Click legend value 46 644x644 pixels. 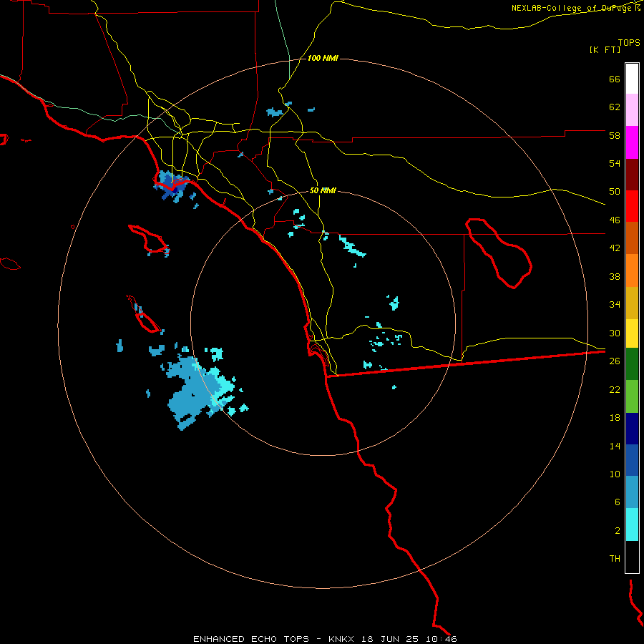coord(615,220)
